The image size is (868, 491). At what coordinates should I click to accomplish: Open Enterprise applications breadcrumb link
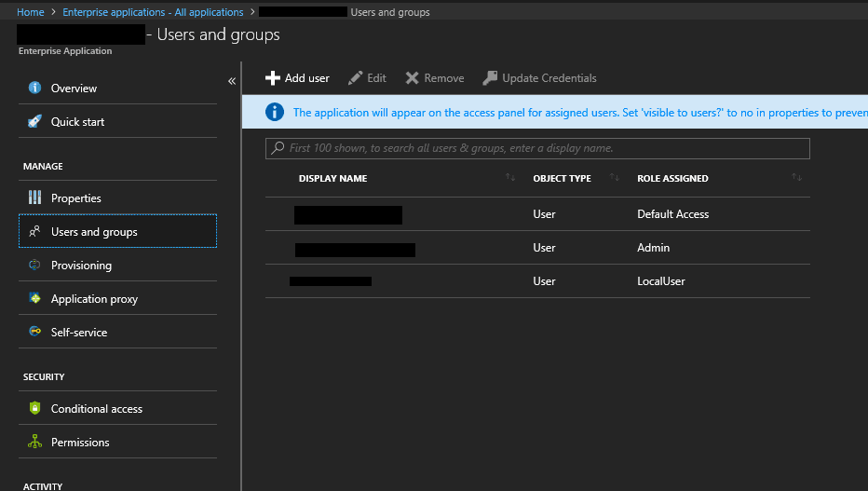pos(153,12)
